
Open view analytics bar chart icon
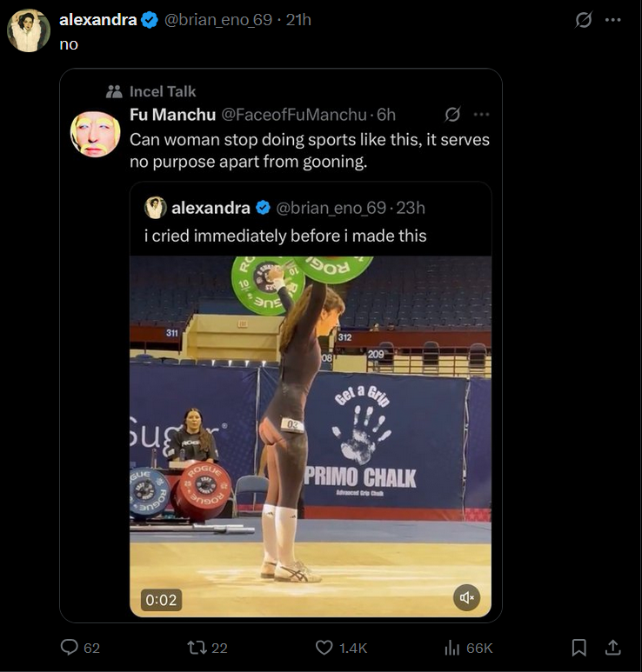point(452,648)
